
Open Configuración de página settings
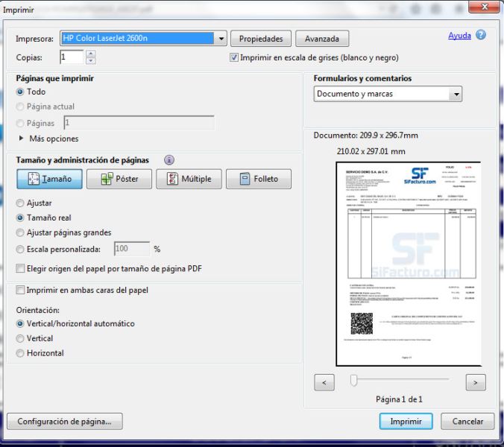(64, 421)
